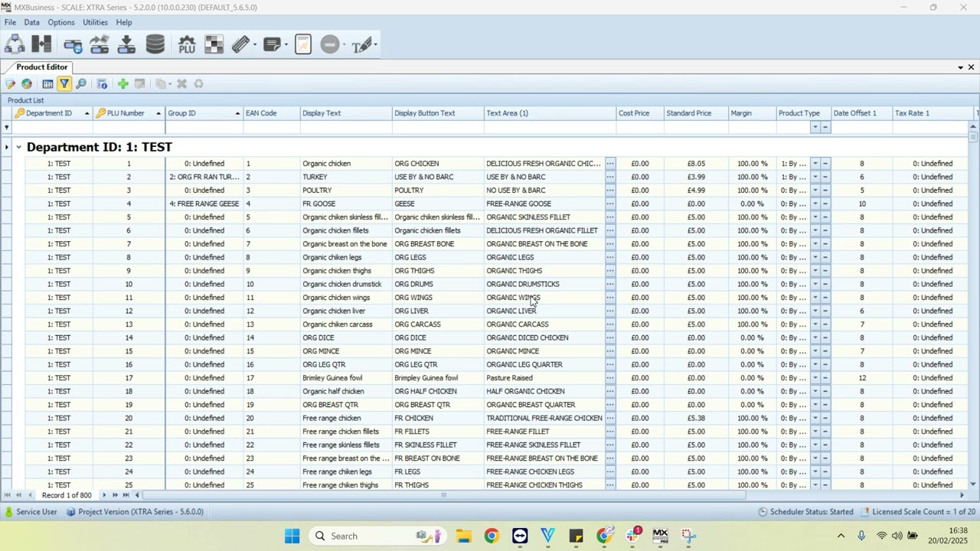Open the keyboard layout tool icon
This screenshot has width=980, height=551.
point(242,44)
